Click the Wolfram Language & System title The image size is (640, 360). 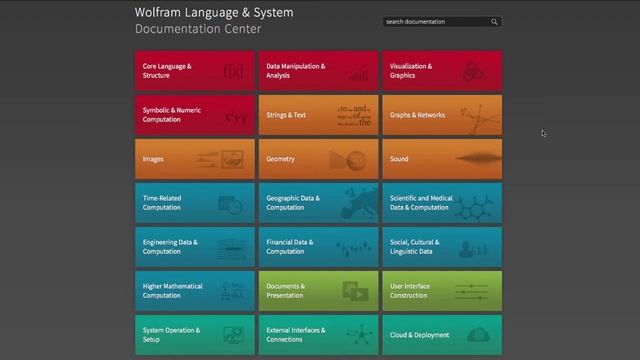pyautogui.click(x=214, y=12)
